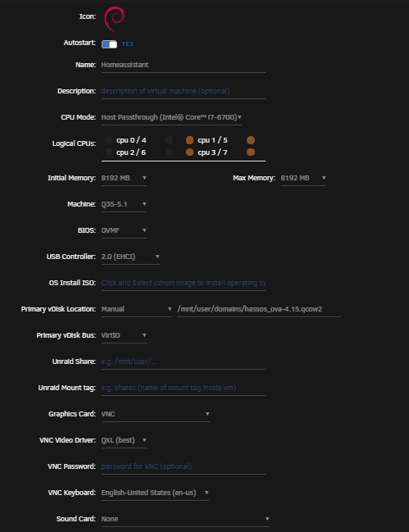Click the vDisk path hassos_ova-4.15.qcow2 field
Image resolution: width=409 pixels, height=532 pixels.
259,309
